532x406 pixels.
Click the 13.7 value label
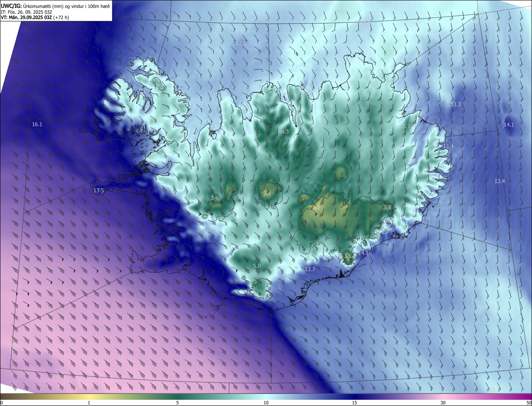point(310,269)
